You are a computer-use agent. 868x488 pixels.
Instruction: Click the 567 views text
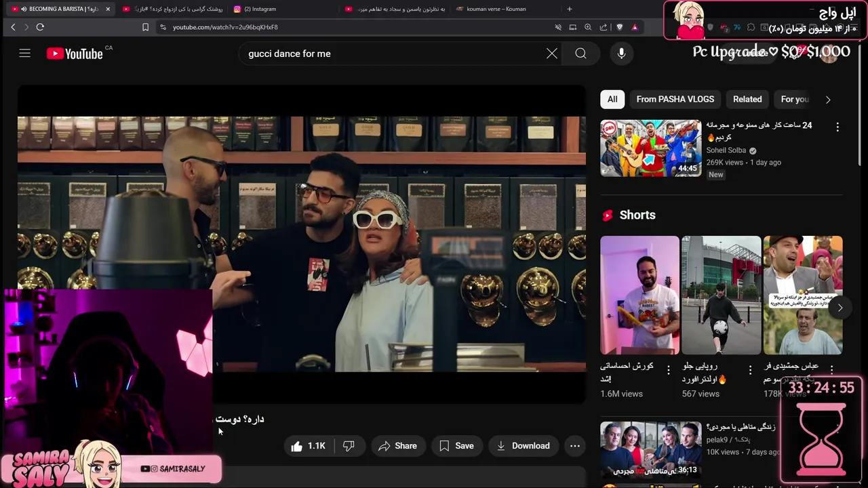click(x=701, y=394)
